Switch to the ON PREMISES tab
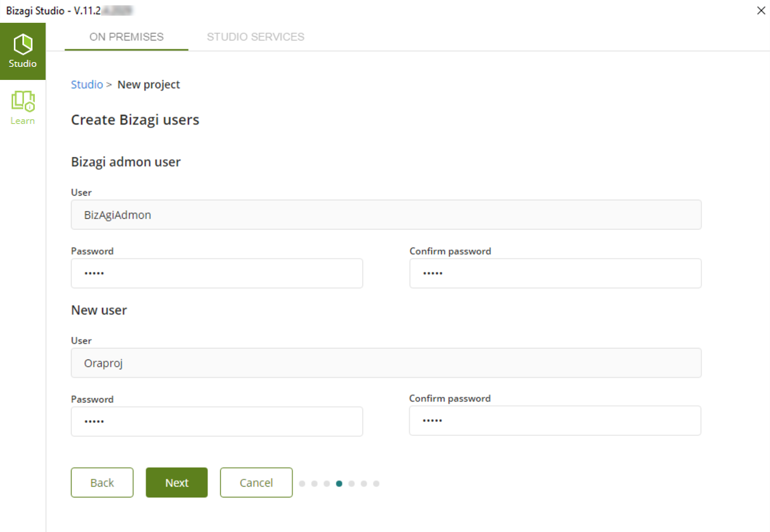 click(x=126, y=37)
